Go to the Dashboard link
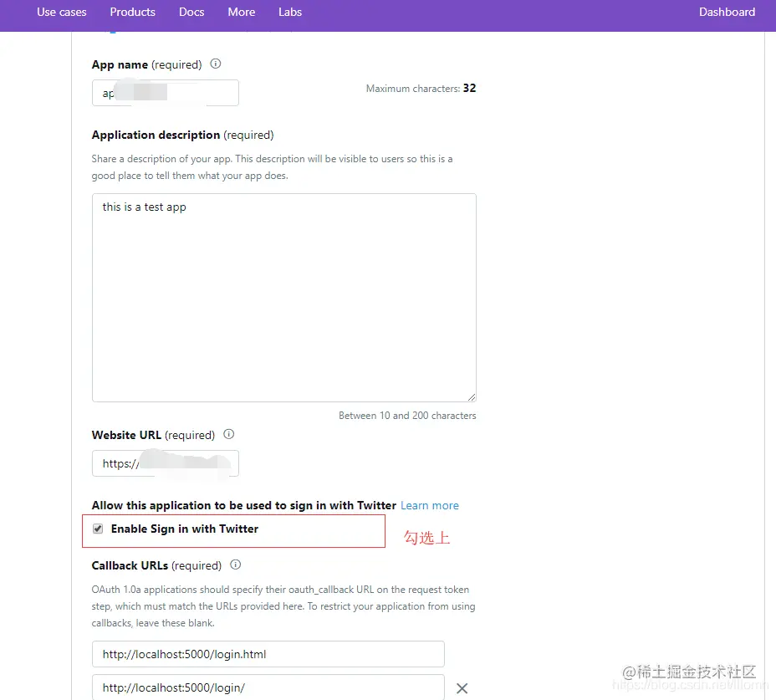 click(727, 12)
